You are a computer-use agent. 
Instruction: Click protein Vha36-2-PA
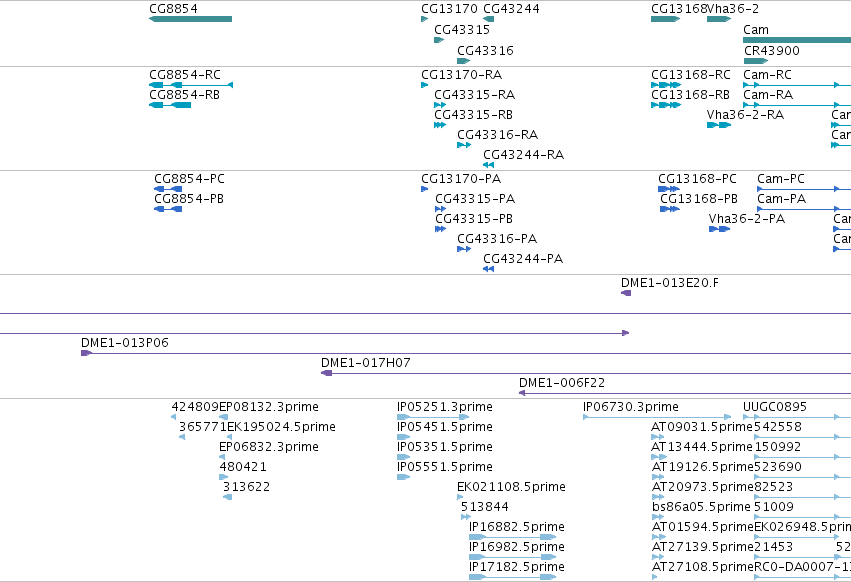click(x=720, y=229)
